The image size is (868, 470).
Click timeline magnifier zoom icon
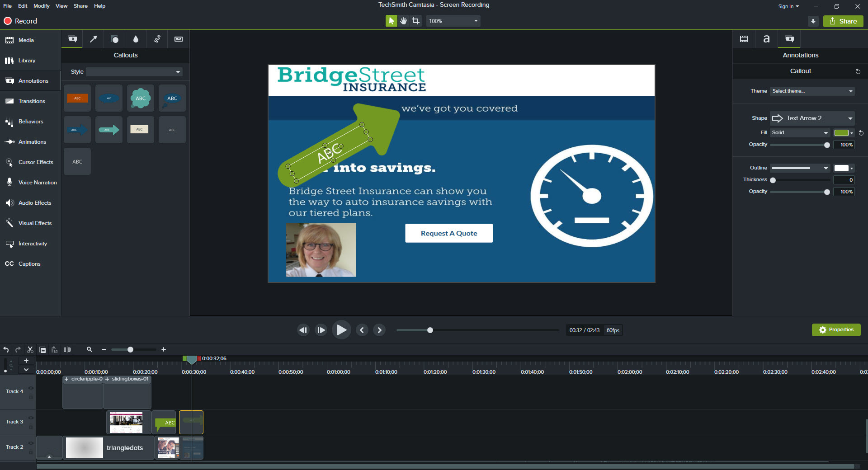click(x=90, y=349)
